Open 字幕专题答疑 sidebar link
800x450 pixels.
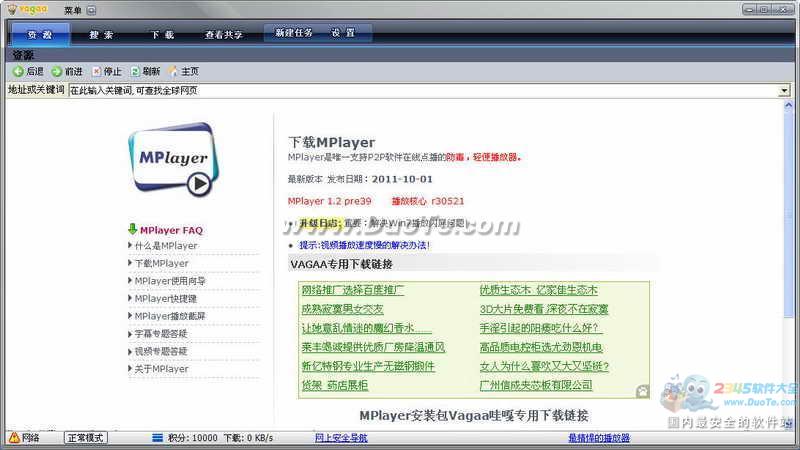161,334
